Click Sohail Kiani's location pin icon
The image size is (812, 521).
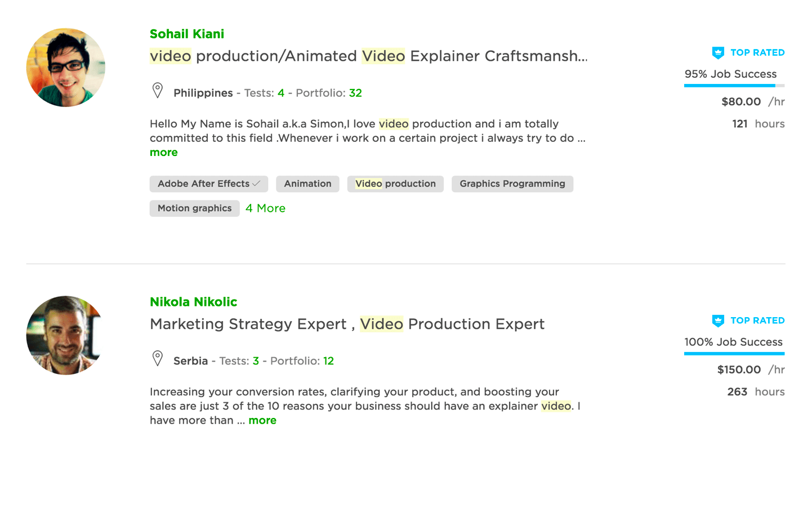tap(158, 90)
